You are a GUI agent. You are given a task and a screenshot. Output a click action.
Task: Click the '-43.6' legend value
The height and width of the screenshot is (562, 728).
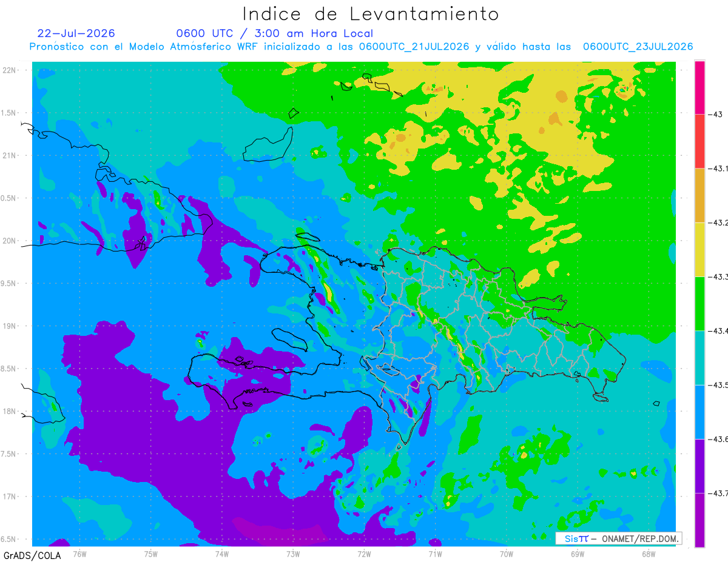[718, 439]
